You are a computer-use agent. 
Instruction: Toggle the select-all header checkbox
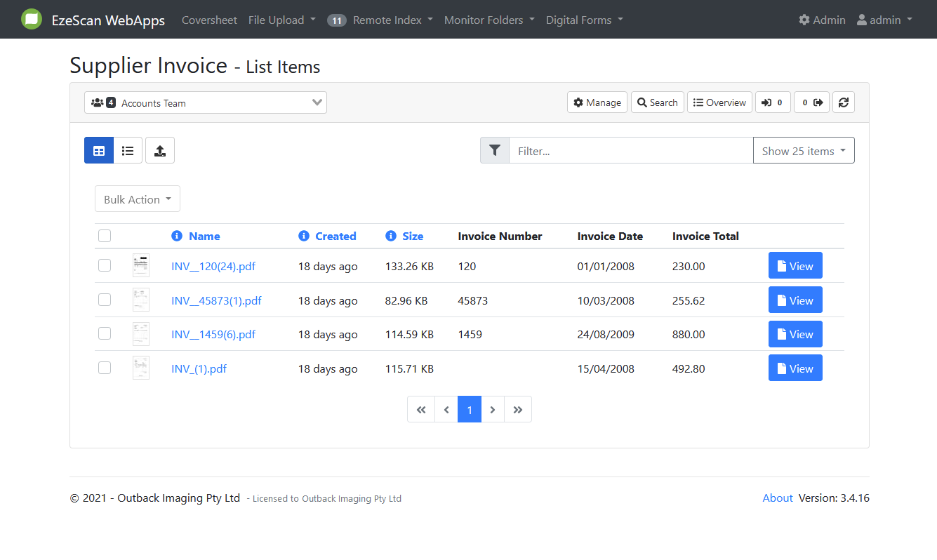click(105, 236)
